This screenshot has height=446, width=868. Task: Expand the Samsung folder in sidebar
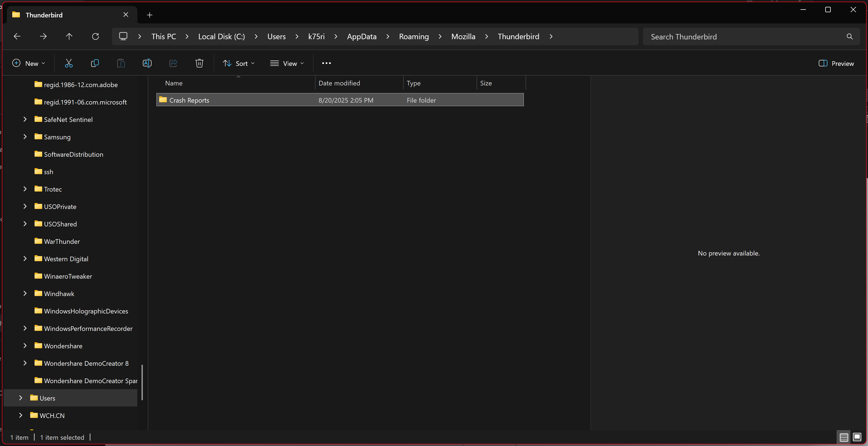25,137
